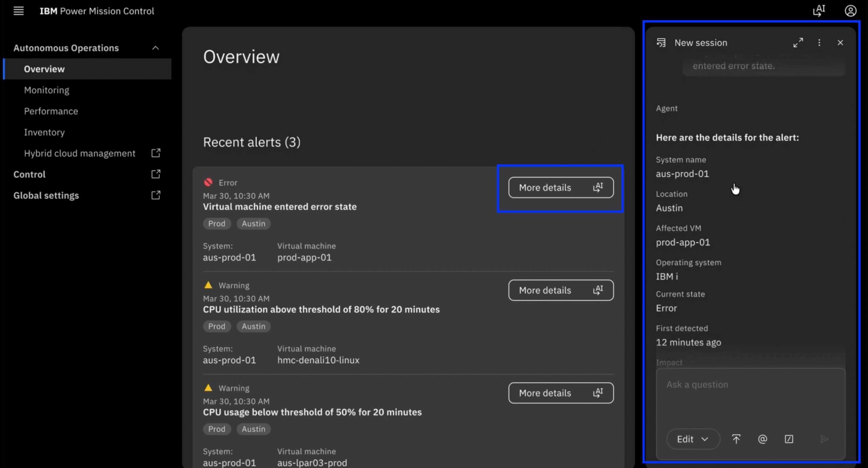The image size is (868, 468).
Task: Click the 'prod-app-01' virtual machine name in alerts
Action: pos(304,257)
